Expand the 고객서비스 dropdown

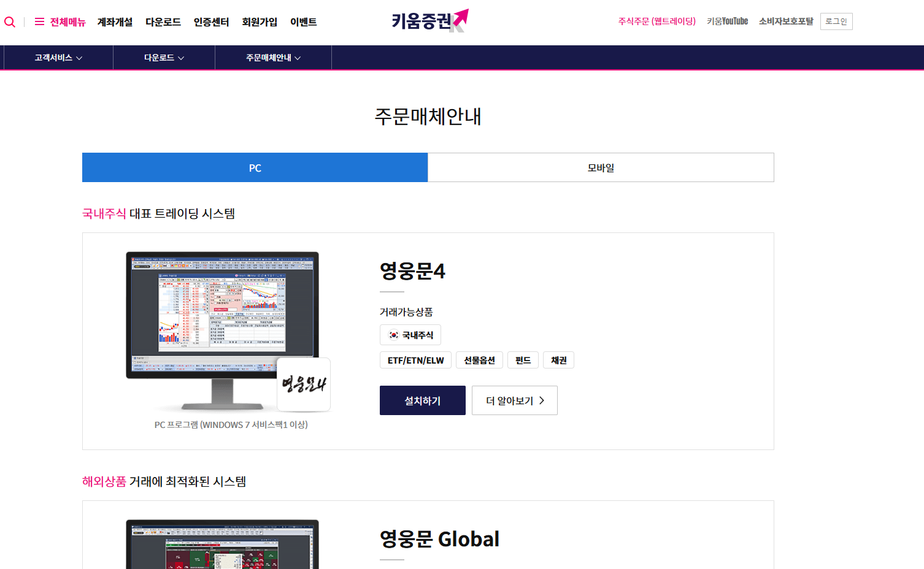tap(58, 58)
